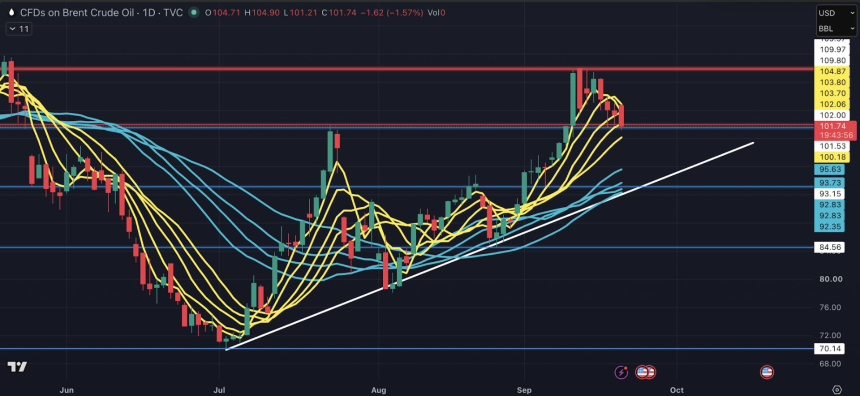Click the 80.00 price scale tick
860x396 pixels.
tap(830, 279)
